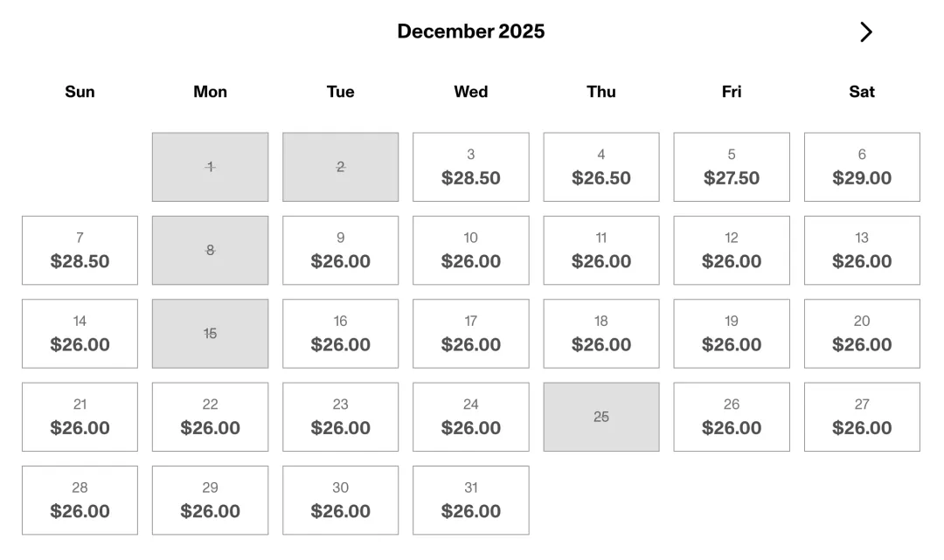The height and width of the screenshot is (560, 944).
Task: Select Sunday December 28
Action: click(x=80, y=501)
